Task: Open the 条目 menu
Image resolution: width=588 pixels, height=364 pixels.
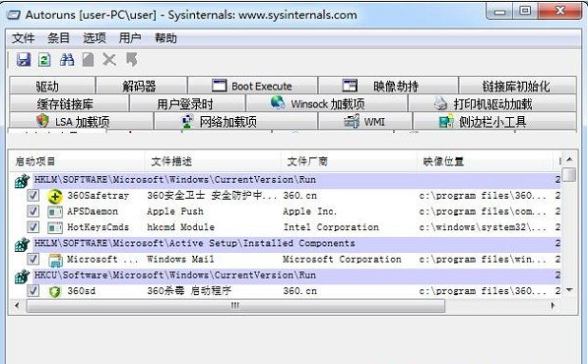Action: (58, 37)
